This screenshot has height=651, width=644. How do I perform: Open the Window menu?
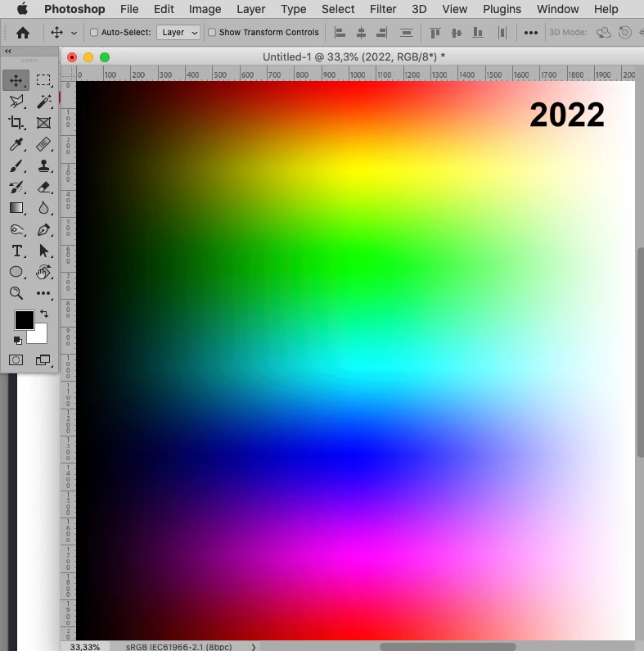(x=558, y=9)
